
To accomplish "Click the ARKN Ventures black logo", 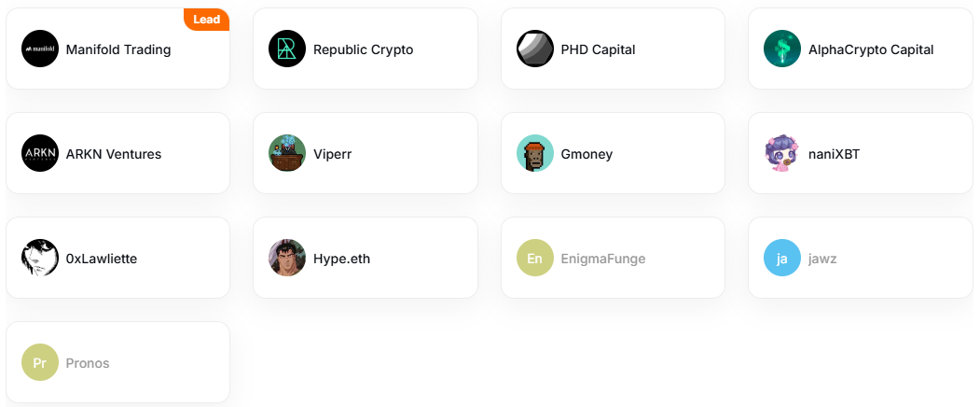I will click(x=40, y=153).
